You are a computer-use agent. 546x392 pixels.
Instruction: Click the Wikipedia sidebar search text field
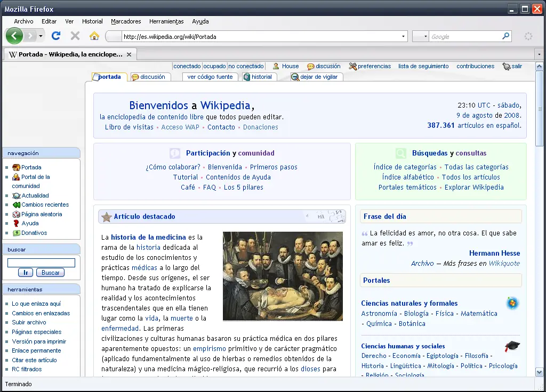click(x=41, y=263)
